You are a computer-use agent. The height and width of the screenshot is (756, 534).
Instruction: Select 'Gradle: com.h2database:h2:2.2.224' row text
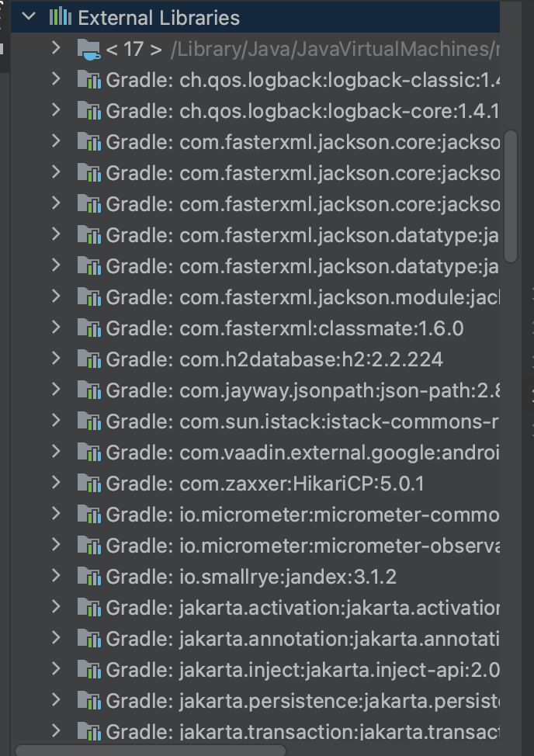click(x=274, y=359)
